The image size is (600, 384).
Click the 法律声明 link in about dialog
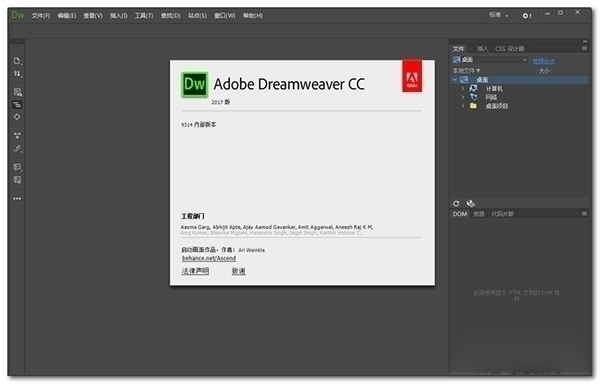tap(195, 271)
